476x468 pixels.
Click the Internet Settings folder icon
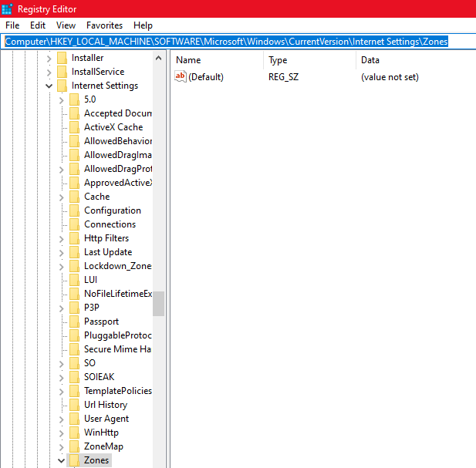coord(62,86)
